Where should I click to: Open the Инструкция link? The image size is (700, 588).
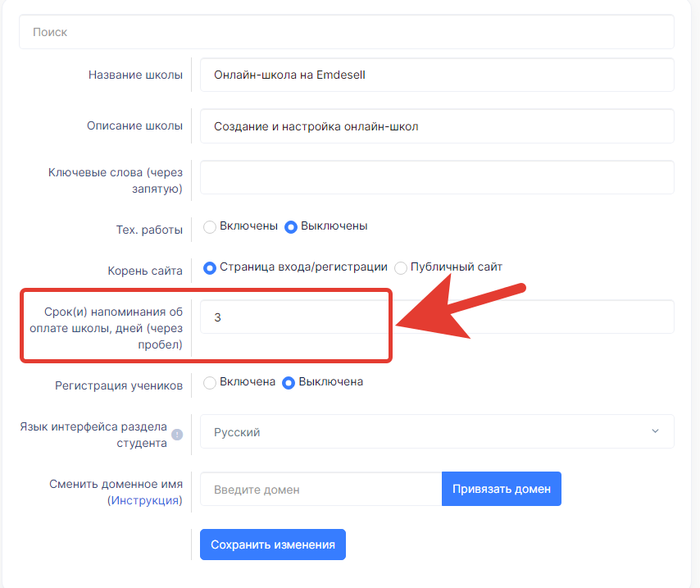144,500
